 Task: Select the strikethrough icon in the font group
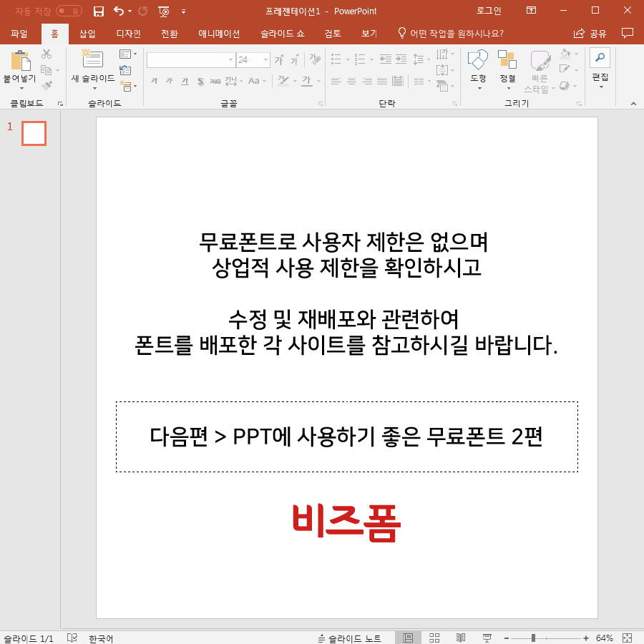tap(214, 81)
